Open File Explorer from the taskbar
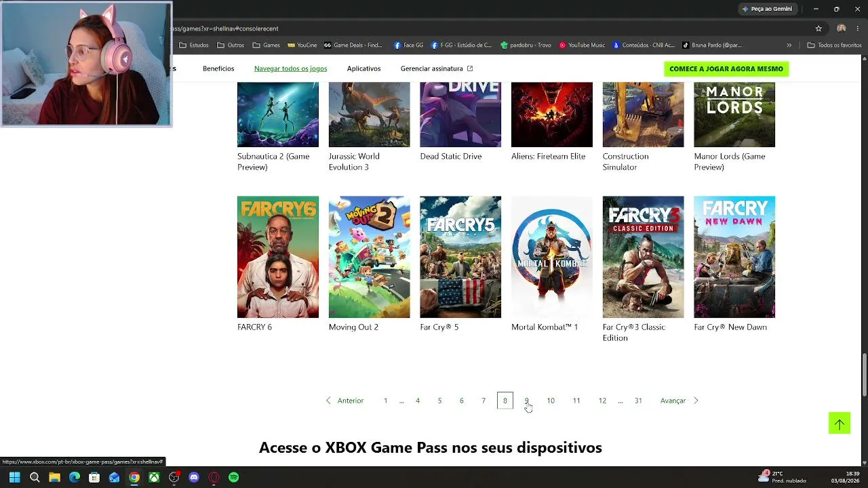Screen dimensions: 868x488 tap(54, 477)
